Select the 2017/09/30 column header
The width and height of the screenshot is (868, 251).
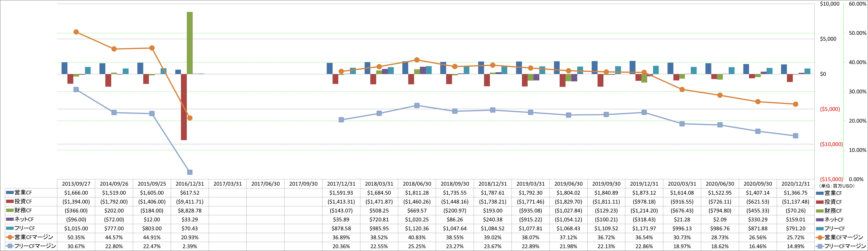303,184
